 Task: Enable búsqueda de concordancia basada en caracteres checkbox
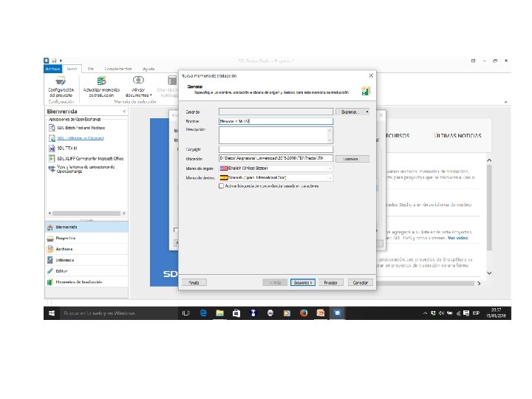coord(221,186)
